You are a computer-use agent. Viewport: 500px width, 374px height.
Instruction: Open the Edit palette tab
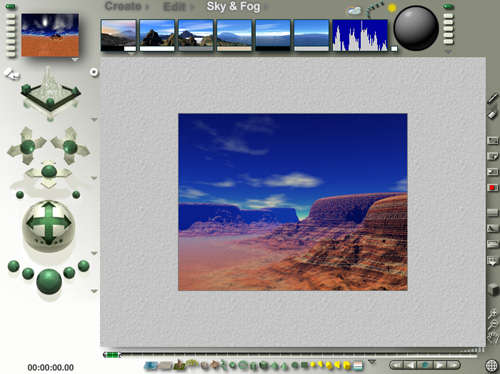[x=174, y=7]
